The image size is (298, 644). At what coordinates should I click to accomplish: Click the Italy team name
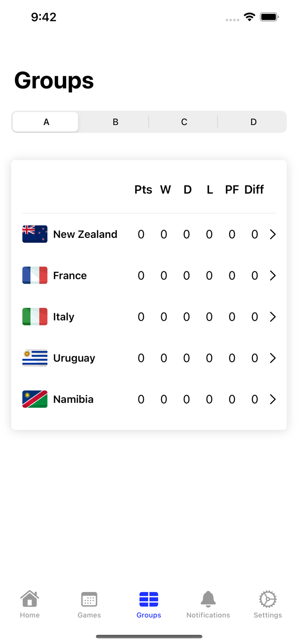tap(64, 317)
